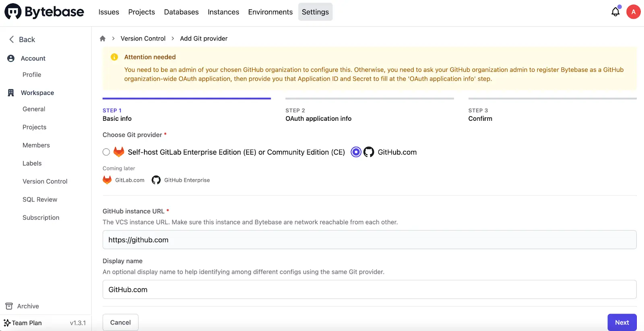Click the v1.3.1 version text
The width and height of the screenshot is (644, 331).
(78, 323)
